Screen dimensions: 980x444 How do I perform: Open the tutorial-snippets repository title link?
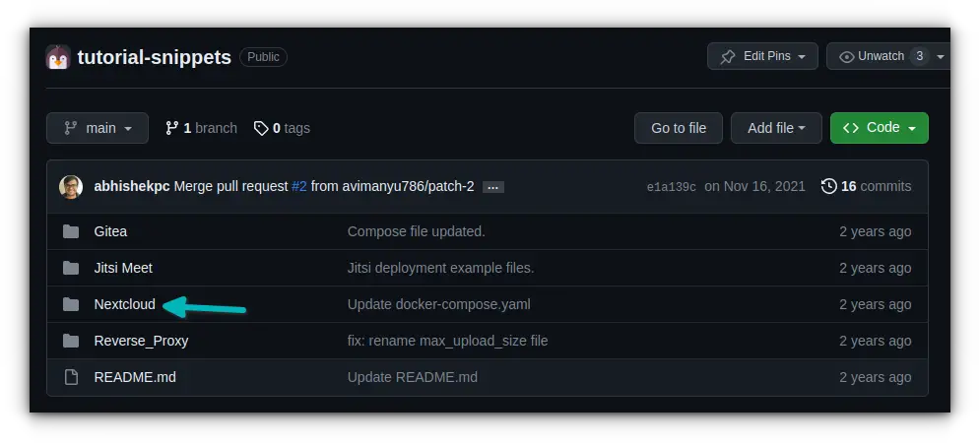pyautogui.click(x=155, y=57)
